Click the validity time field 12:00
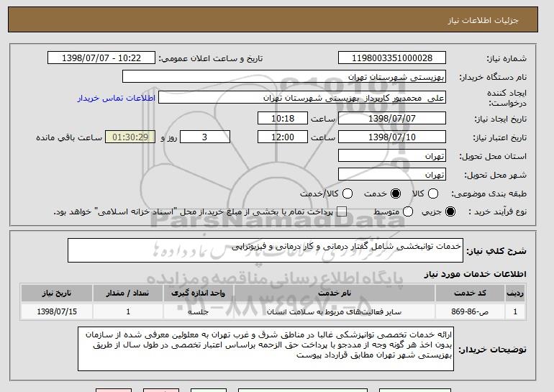554x392 pixels. [283, 137]
